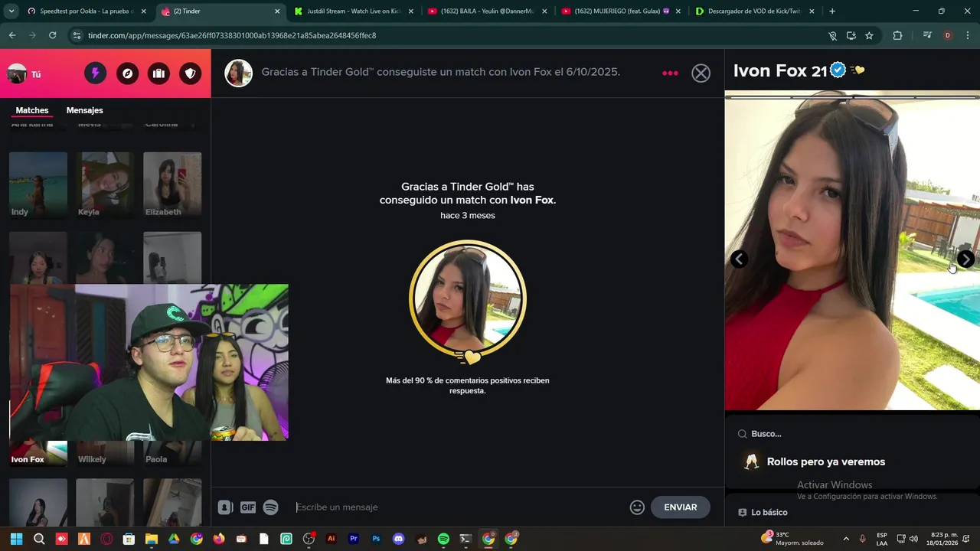
Task: Open Google Drive from the taskbar
Action: [174, 539]
